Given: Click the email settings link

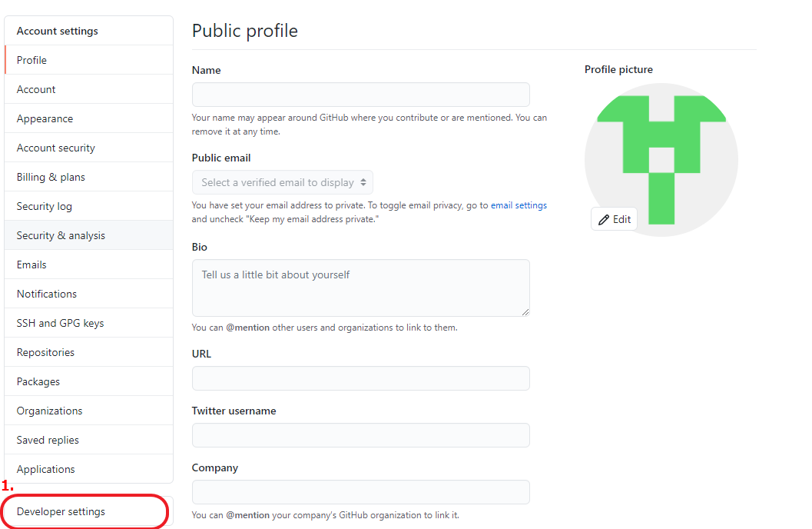Looking at the screenshot, I should coord(519,205).
